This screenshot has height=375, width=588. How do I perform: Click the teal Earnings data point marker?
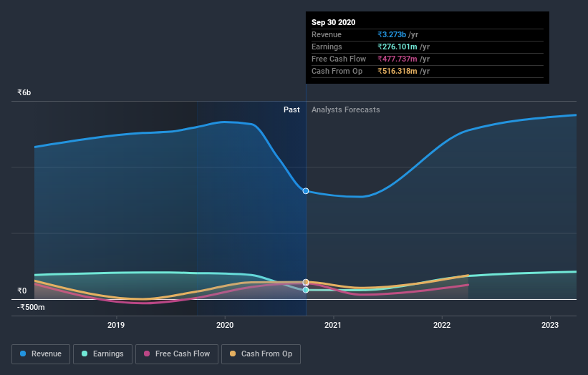click(306, 290)
